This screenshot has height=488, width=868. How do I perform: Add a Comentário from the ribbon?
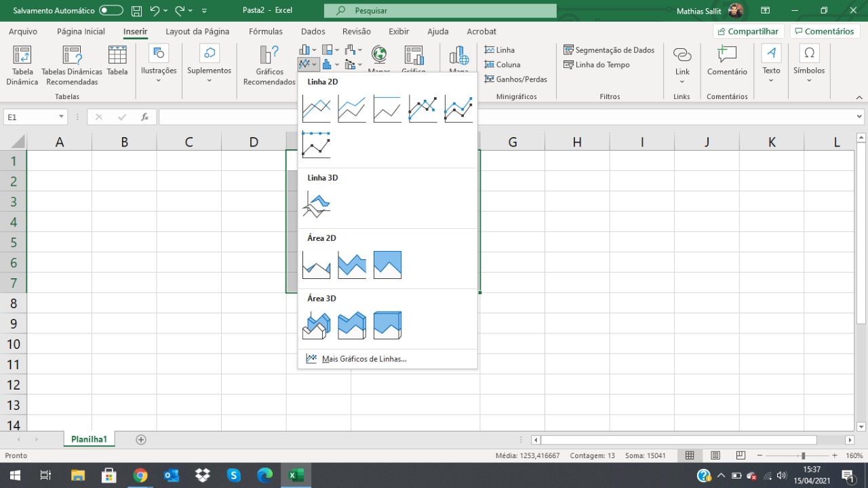[727, 61]
